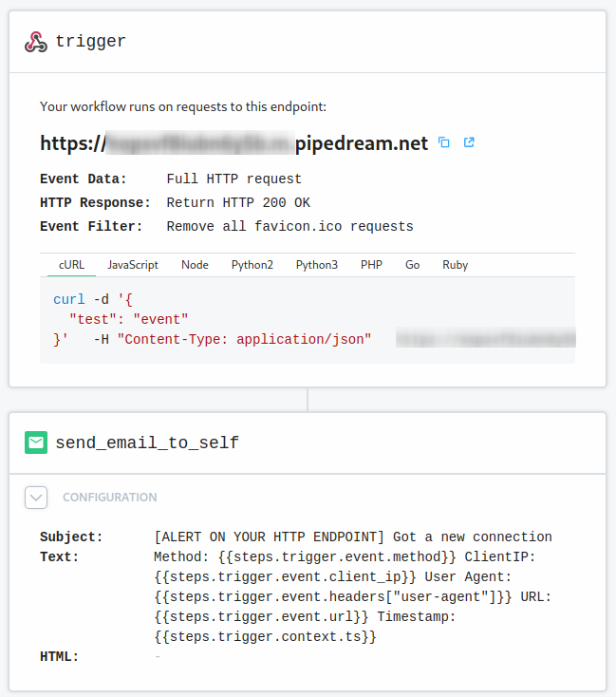This screenshot has width=616, height=697.
Task: Switch to the Python3 tab
Action: [316, 265]
